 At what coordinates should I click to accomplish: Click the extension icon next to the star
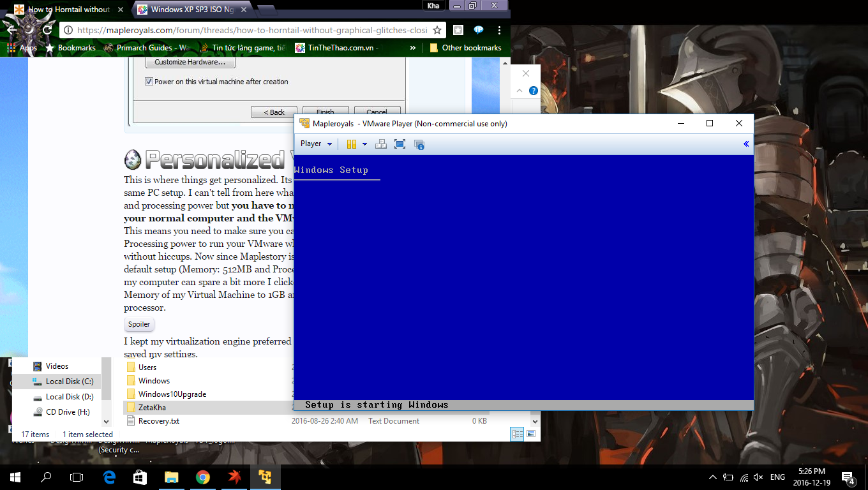[x=458, y=30]
